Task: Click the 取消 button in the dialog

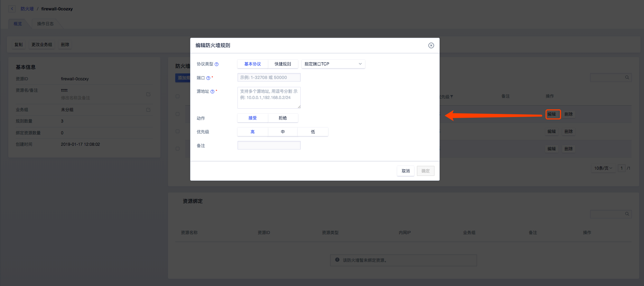Action: pos(405,171)
